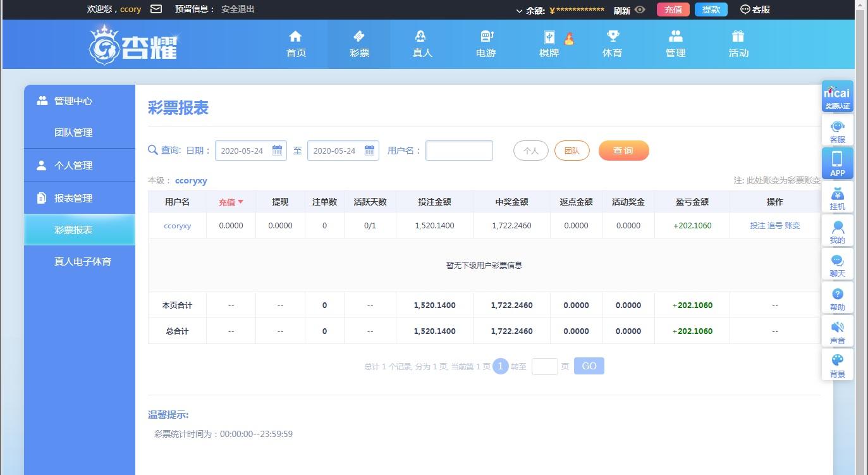The width and height of the screenshot is (868, 475).
Task: Select the 个人 filter option
Action: [x=530, y=151]
